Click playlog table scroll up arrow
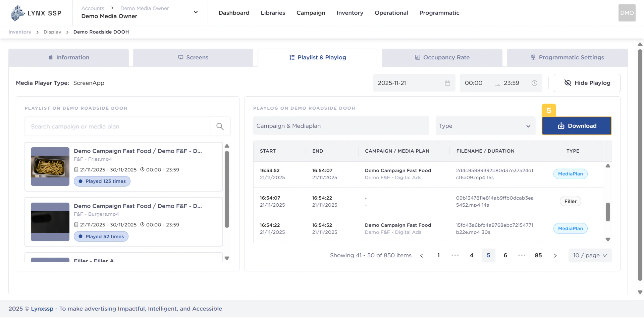The width and height of the screenshot is (644, 318). pyautogui.click(x=608, y=166)
